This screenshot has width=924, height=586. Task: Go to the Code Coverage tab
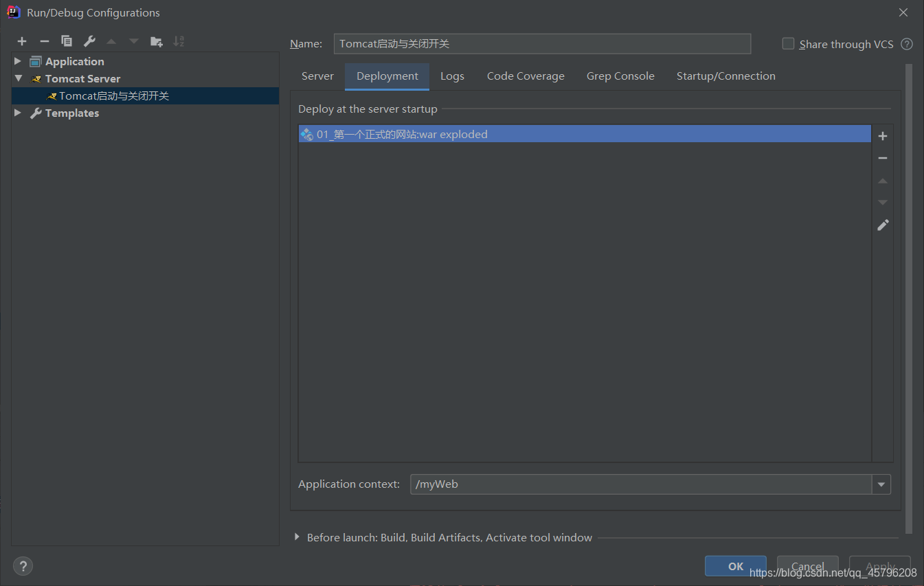526,76
